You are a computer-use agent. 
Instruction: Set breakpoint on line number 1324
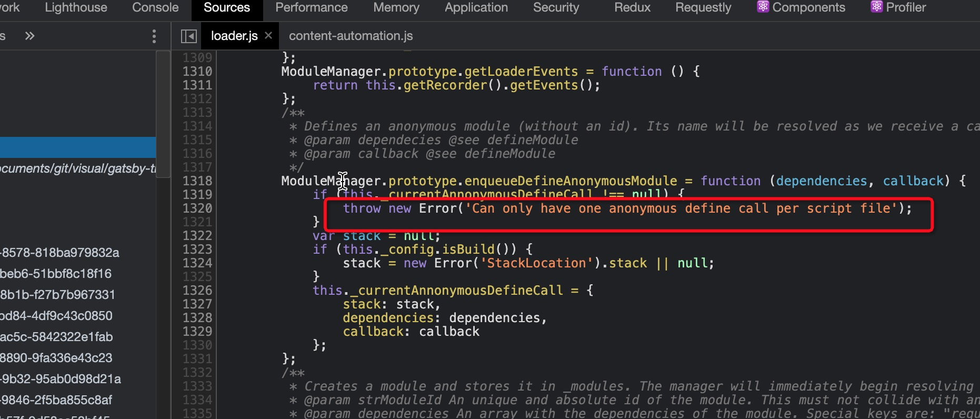click(x=197, y=263)
